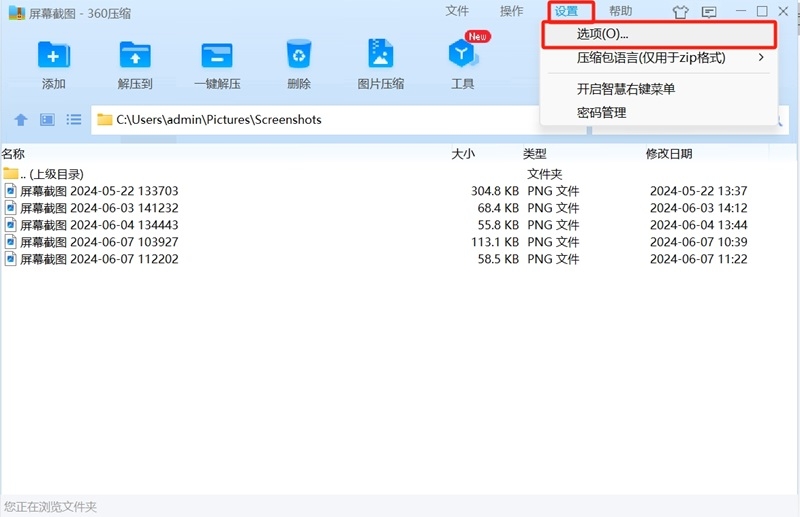
Task: Click the PNG icon of 屏幕截图 2024-06-07 112202
Action: (x=10, y=259)
